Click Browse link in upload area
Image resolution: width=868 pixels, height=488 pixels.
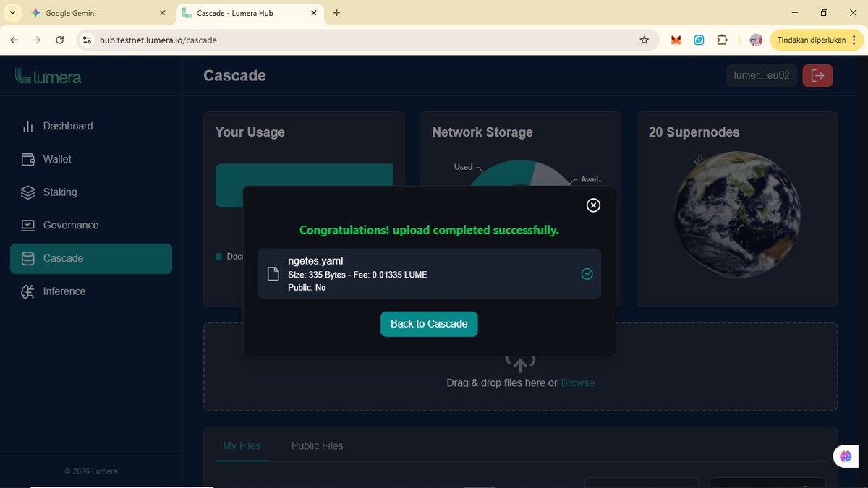pyautogui.click(x=578, y=383)
